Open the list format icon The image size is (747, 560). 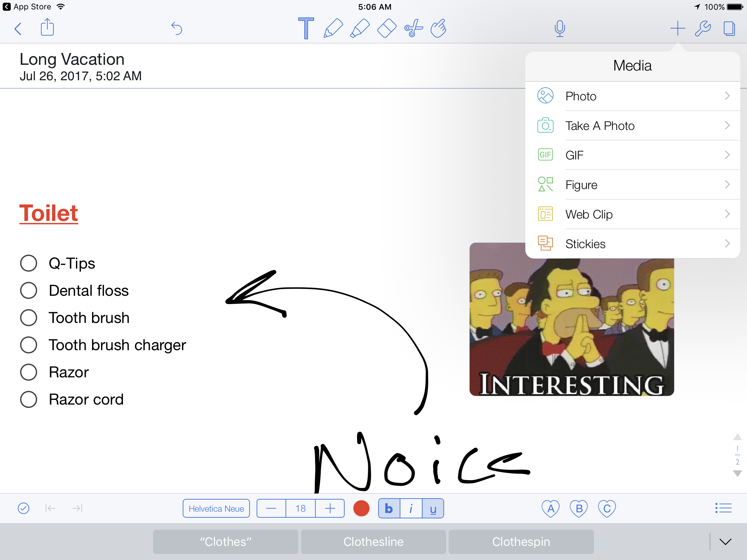click(723, 508)
